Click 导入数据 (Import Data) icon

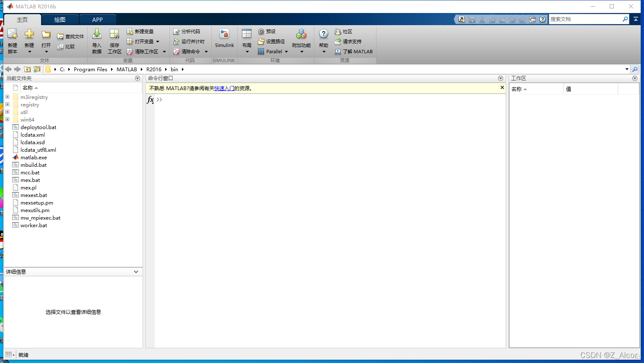point(97,34)
